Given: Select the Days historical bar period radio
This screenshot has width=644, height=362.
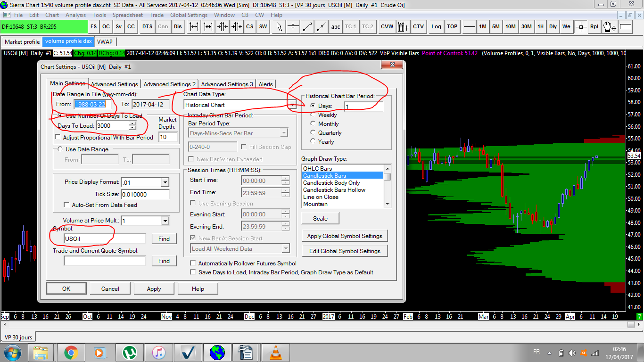Looking at the screenshot, I should click(x=313, y=106).
